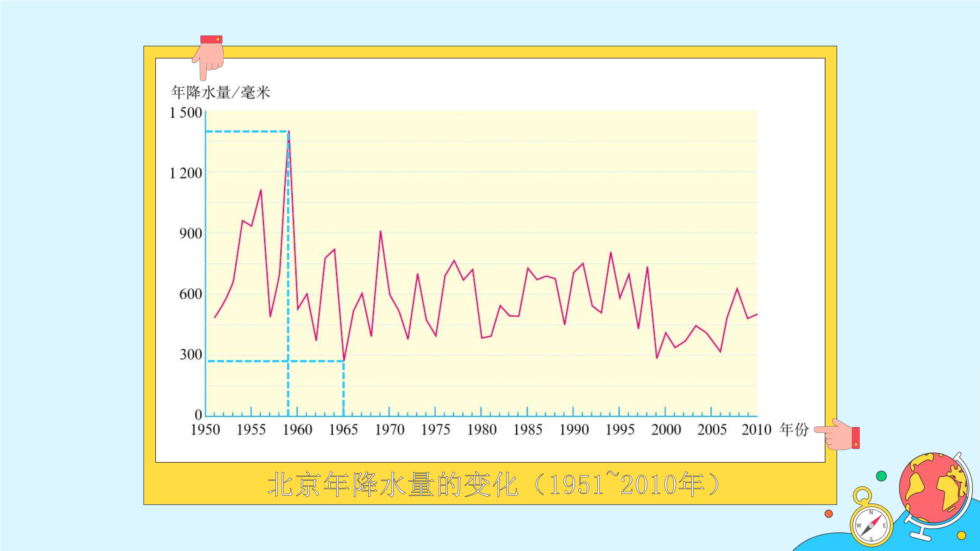Image resolution: width=980 pixels, height=551 pixels.
Task: Click the y-axis value 1 500
Action: (186, 113)
